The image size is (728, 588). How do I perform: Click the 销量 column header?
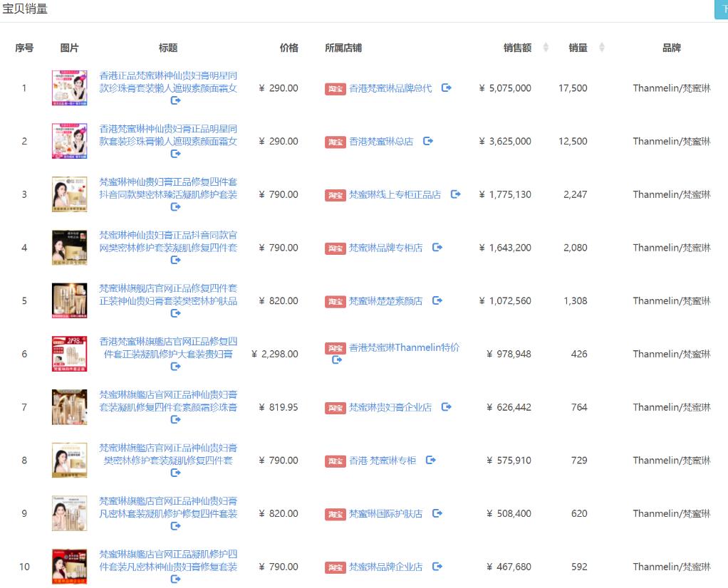click(578, 48)
